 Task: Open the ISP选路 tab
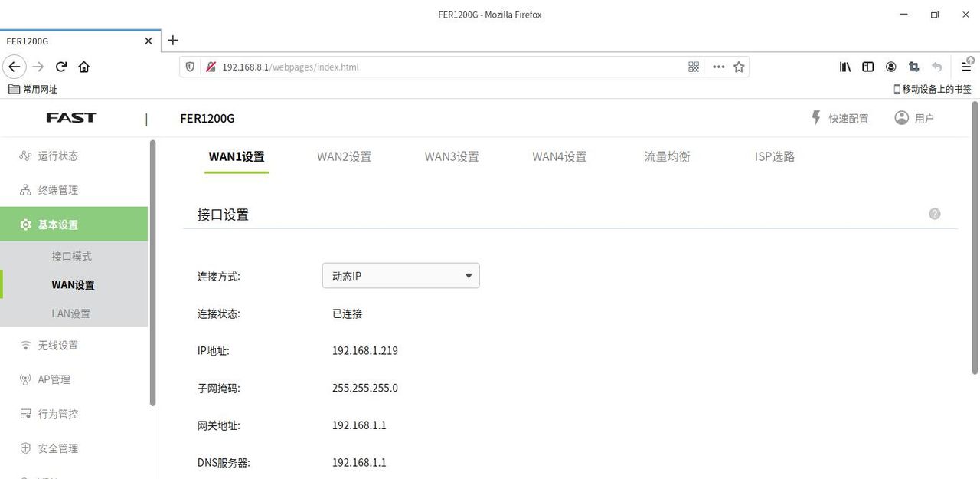(x=775, y=156)
